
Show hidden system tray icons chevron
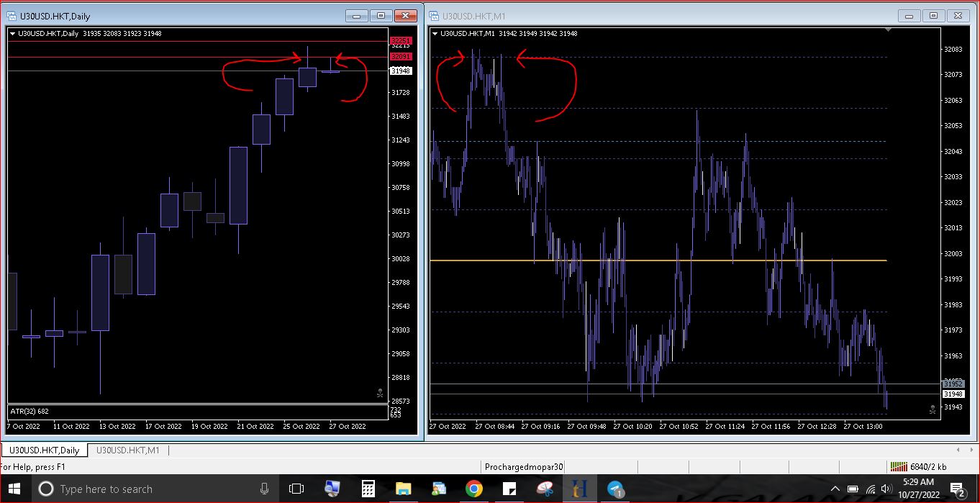[835, 489]
